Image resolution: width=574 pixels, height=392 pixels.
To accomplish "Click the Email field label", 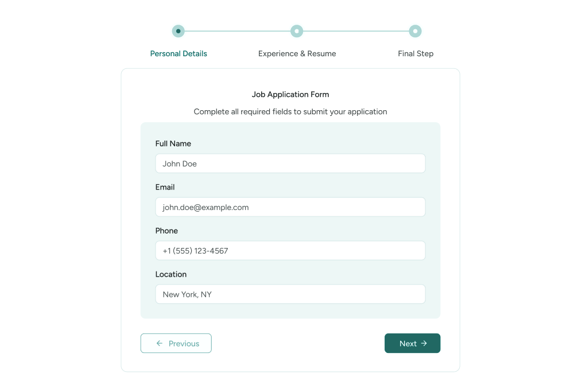I will coord(165,187).
